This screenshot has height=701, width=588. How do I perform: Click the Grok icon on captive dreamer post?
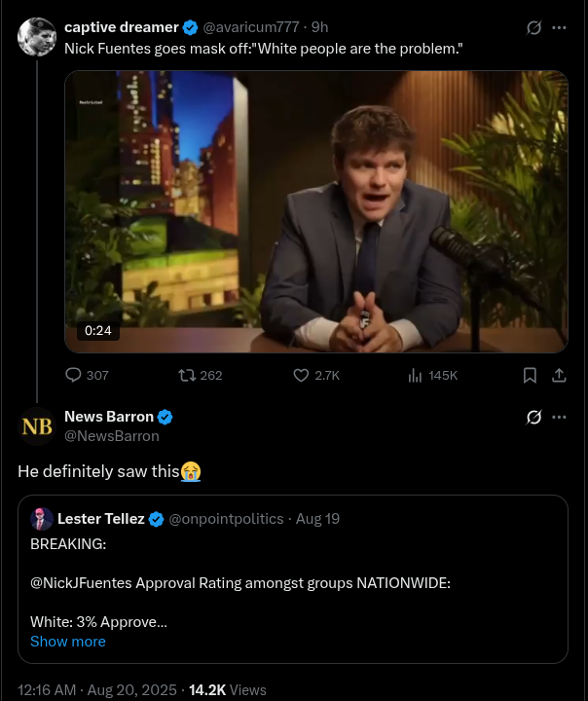pyautogui.click(x=533, y=27)
